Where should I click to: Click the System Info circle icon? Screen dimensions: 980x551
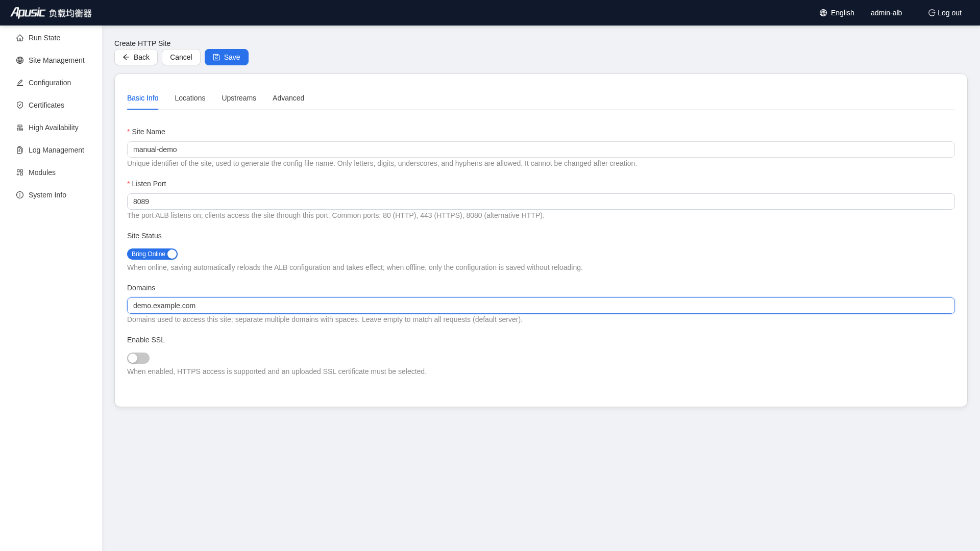pyautogui.click(x=20, y=195)
